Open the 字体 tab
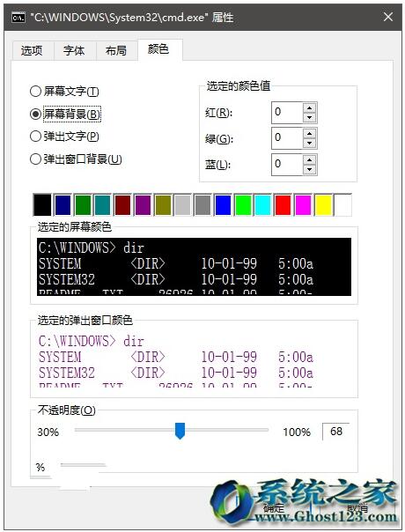Viewport: 405px width, 532px height. pyautogui.click(x=75, y=51)
